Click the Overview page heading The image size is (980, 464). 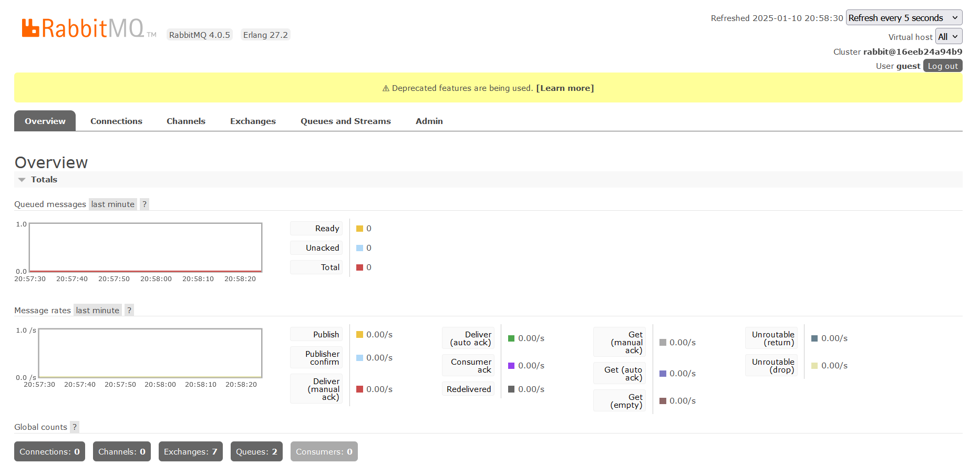click(x=51, y=162)
